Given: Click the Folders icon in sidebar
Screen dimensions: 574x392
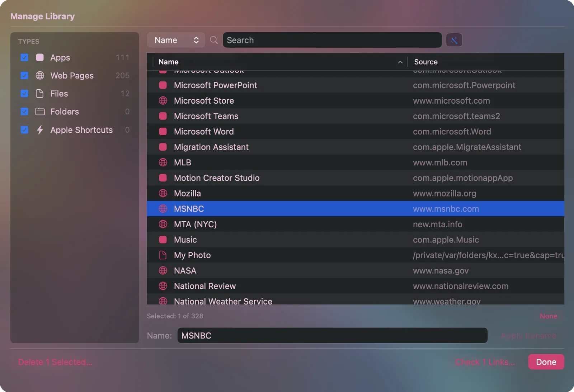Looking at the screenshot, I should tap(40, 112).
